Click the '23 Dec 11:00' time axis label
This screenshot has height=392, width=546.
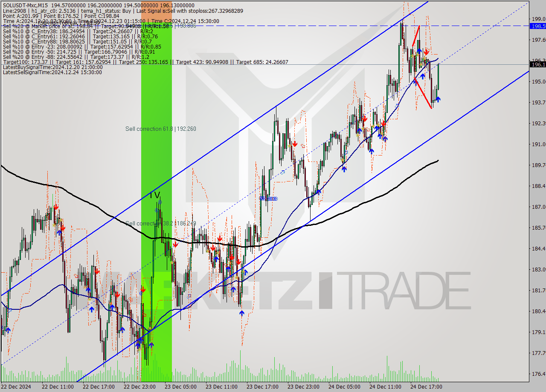222,387
